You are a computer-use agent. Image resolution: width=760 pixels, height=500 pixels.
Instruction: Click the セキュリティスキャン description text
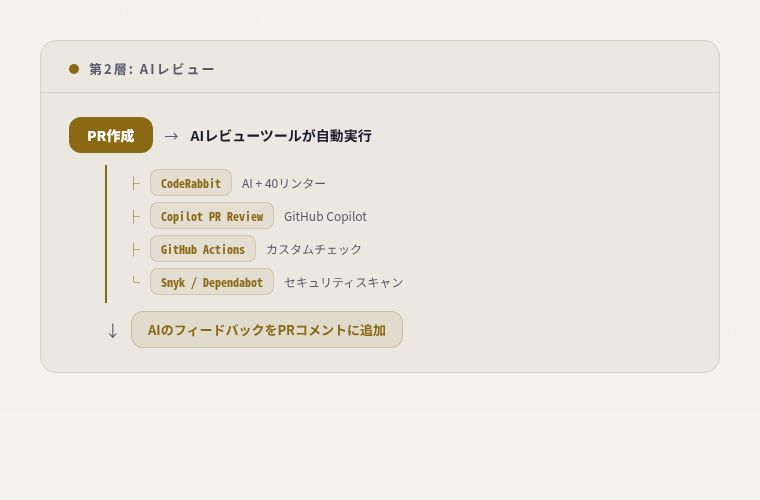(x=344, y=282)
